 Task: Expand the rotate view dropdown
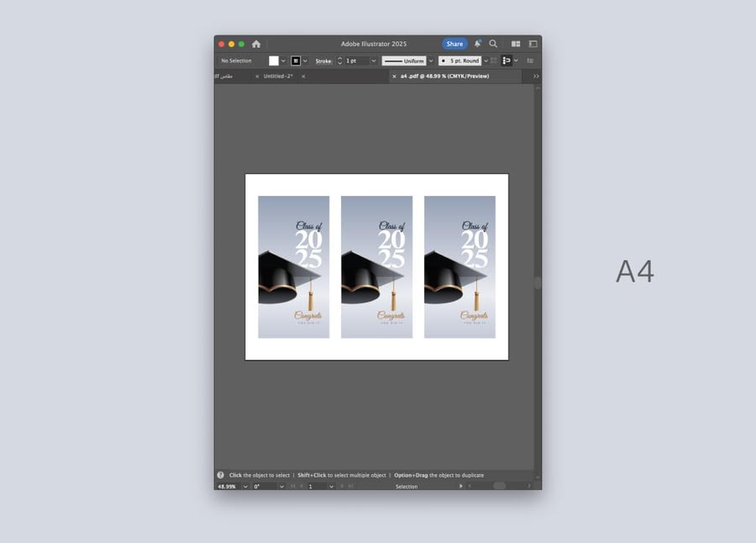click(281, 487)
